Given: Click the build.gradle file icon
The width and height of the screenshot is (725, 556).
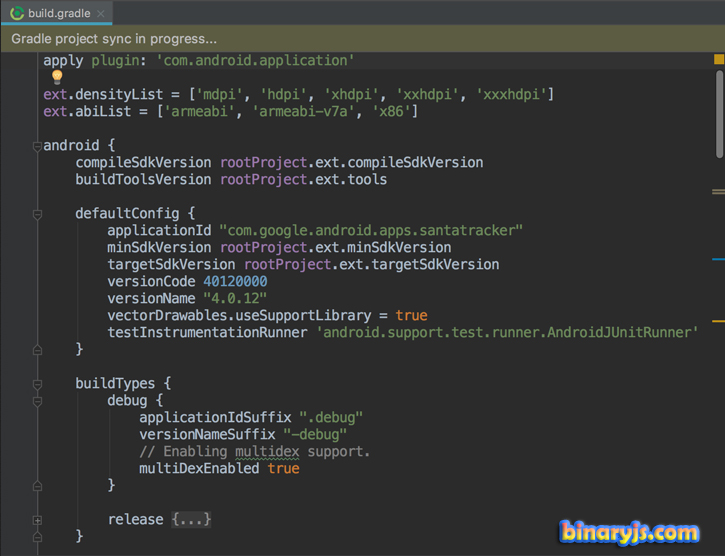Looking at the screenshot, I should (x=17, y=13).
